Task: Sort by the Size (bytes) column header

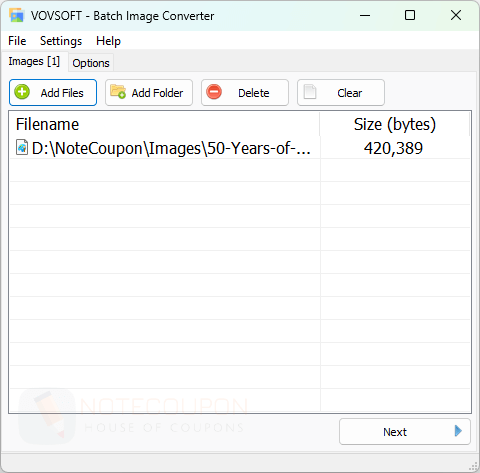Action: tap(395, 124)
